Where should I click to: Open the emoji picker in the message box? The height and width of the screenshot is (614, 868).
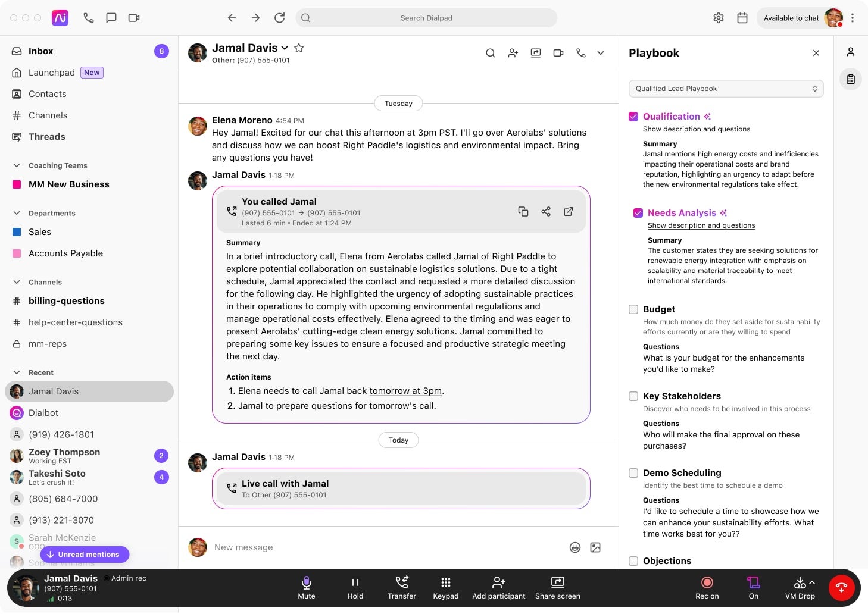[574, 547]
